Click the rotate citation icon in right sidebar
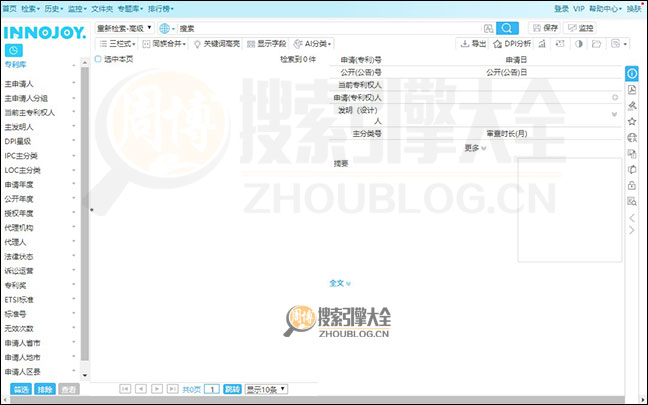The width and height of the screenshot is (648, 405). pyautogui.click(x=632, y=169)
